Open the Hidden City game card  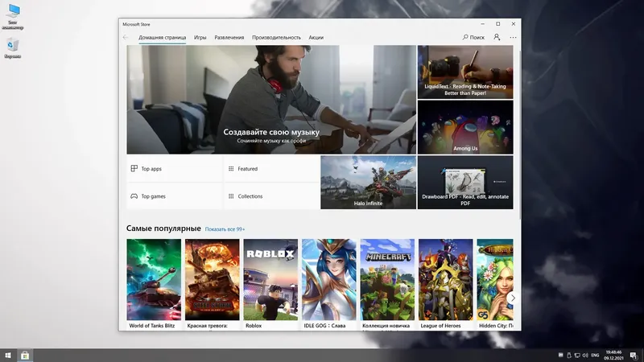click(495, 284)
